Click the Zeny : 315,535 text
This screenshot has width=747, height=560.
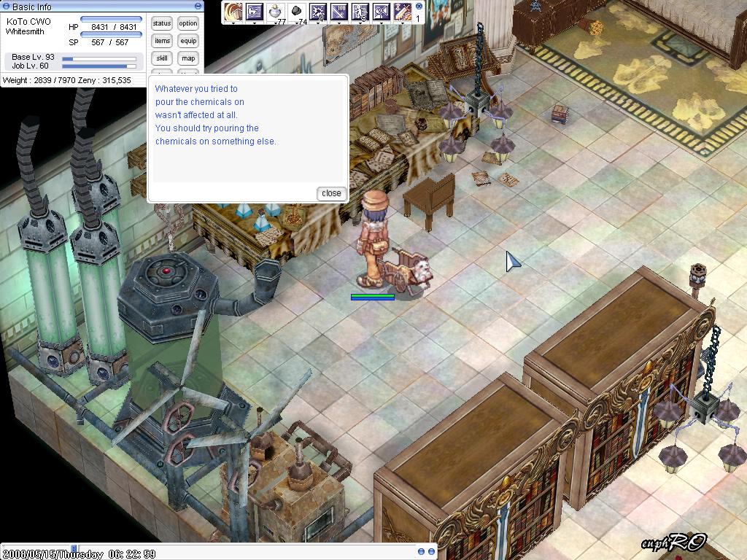pyautogui.click(x=104, y=80)
